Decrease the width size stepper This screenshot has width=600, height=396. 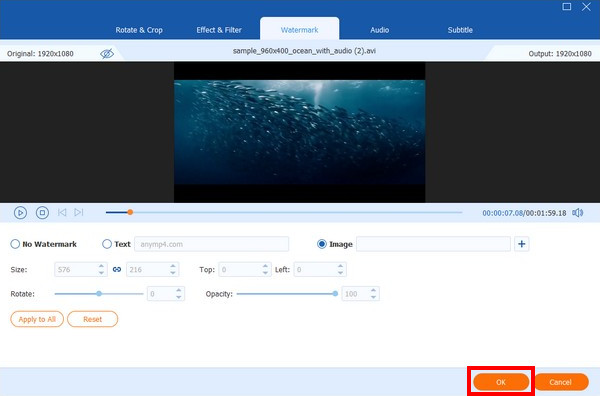tap(101, 273)
